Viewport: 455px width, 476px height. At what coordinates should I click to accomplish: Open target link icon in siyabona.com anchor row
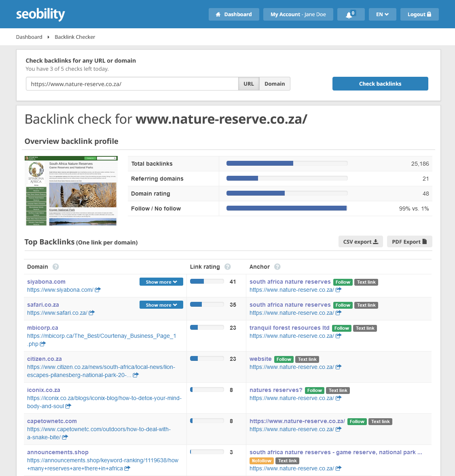coord(338,290)
